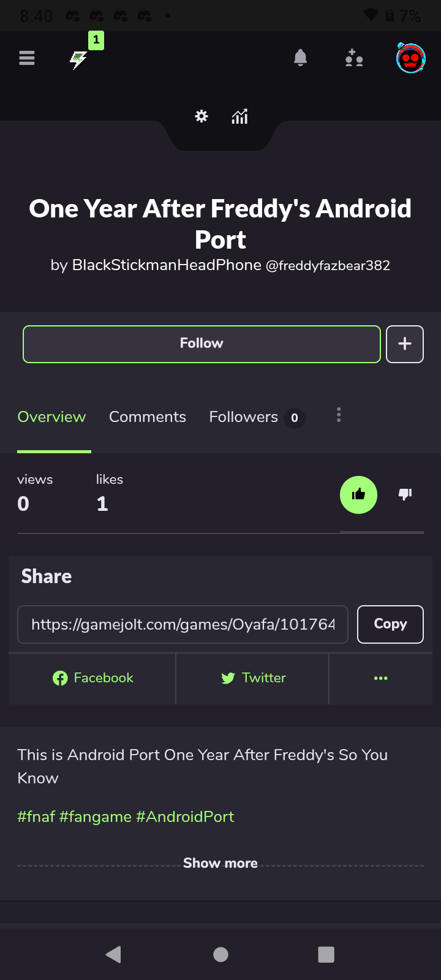Viewport: 441px width, 980px height.
Task: Open the Game Jolt lightning logo
Action: pyautogui.click(x=78, y=60)
